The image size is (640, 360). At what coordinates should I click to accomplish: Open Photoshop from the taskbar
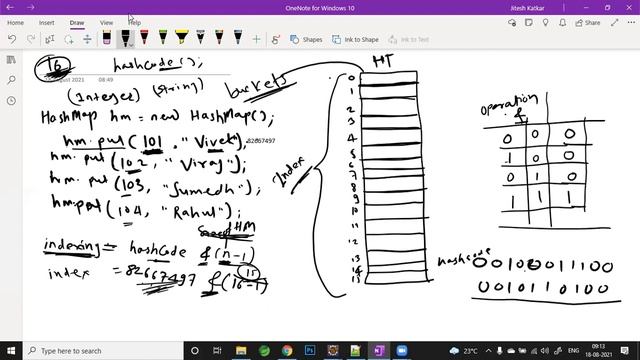point(310,351)
